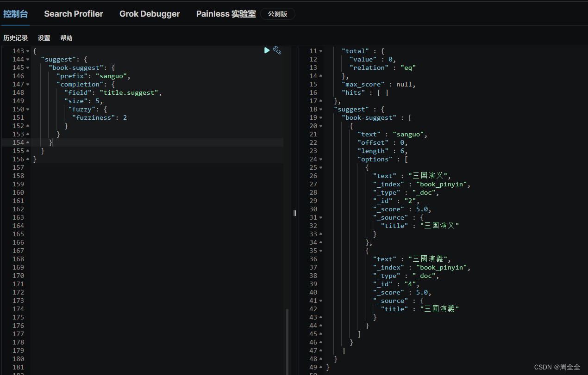Image resolution: width=588 pixels, height=375 pixels.
Task: Open 历史记录 history
Action: coord(16,38)
